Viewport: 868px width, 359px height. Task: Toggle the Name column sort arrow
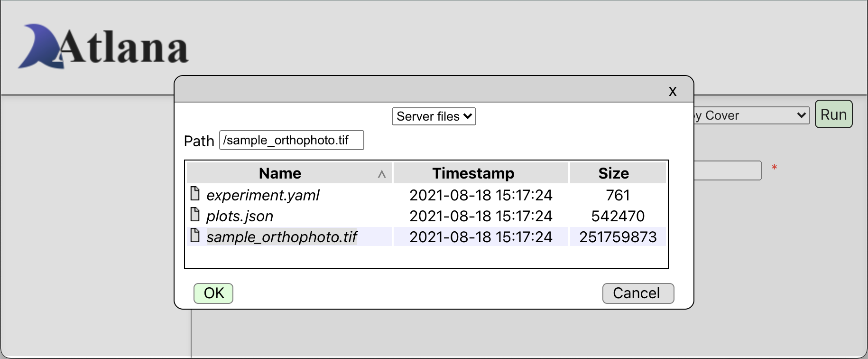pos(382,174)
